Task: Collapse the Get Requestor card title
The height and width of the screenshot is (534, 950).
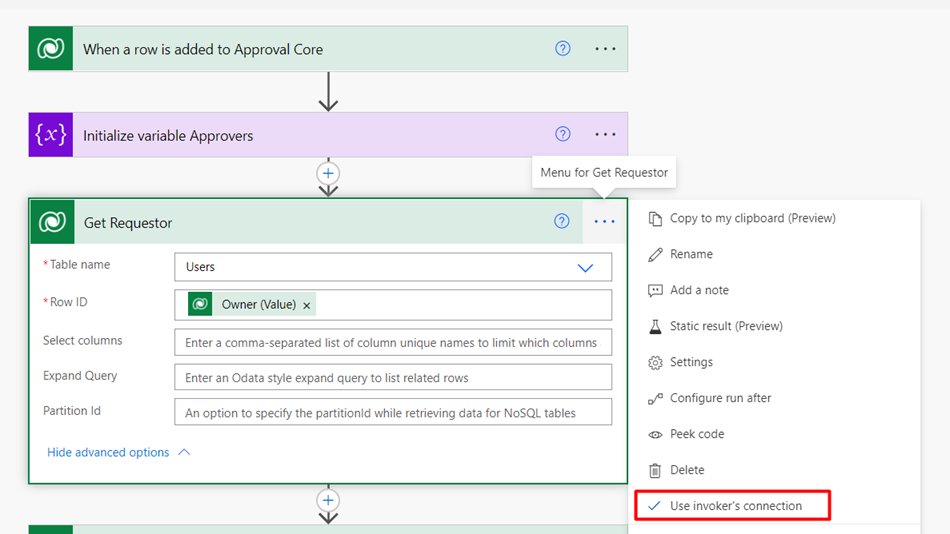Action: [x=128, y=223]
